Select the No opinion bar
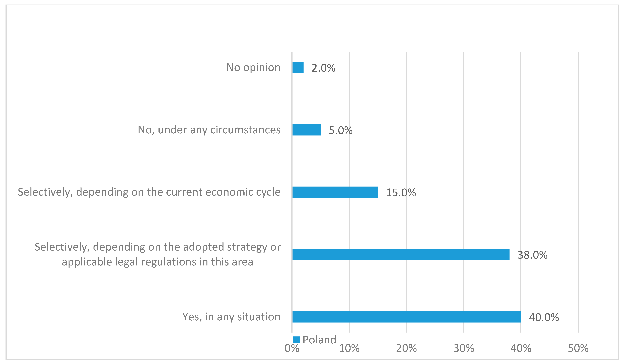The image size is (622, 364). 298,68
